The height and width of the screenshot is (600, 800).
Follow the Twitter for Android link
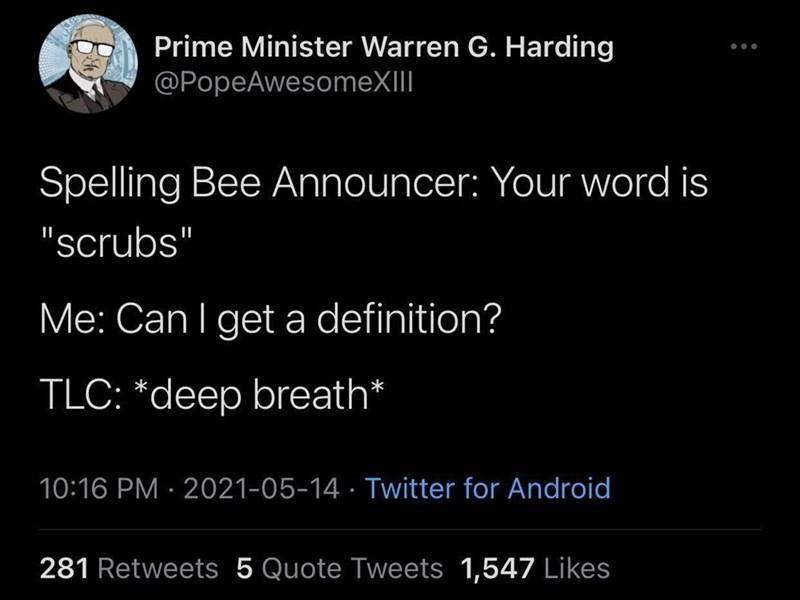487,489
